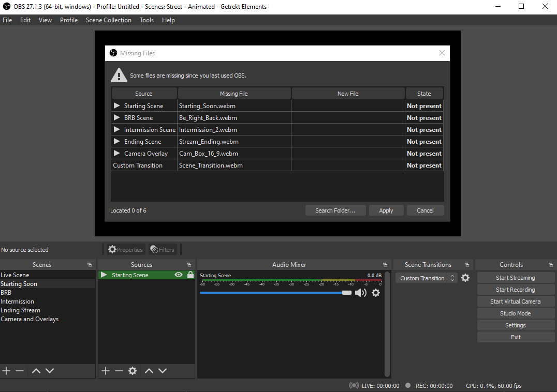
Task: Select the Intermission scene in list
Action: [18, 301]
